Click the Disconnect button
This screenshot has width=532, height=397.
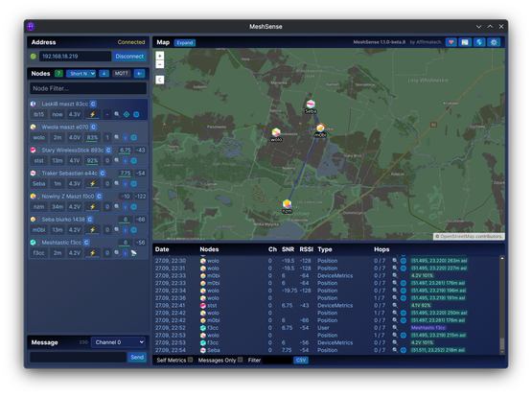129,56
